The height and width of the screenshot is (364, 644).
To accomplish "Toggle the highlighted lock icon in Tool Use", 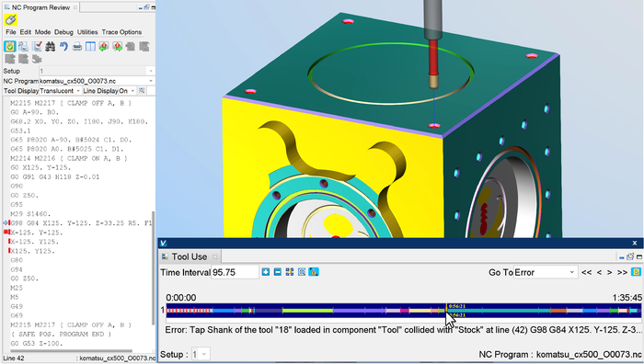I will pos(314,272).
